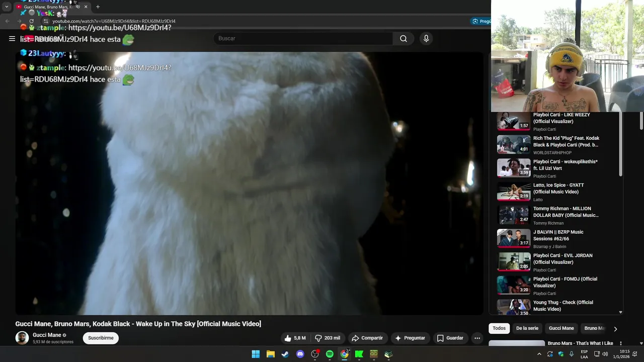The height and width of the screenshot is (362, 644).
Task: Open ESP LAA language switcher
Action: [584, 354]
